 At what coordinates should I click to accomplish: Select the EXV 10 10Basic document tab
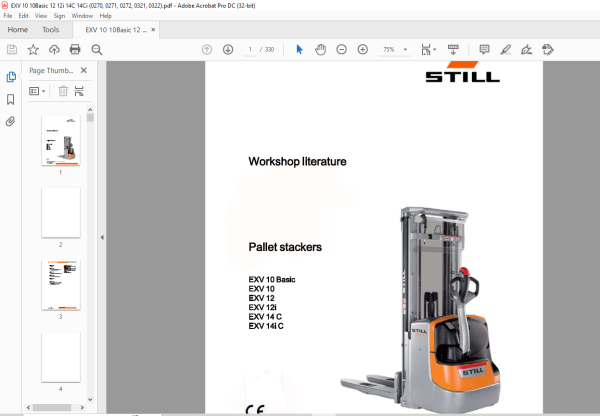116,30
